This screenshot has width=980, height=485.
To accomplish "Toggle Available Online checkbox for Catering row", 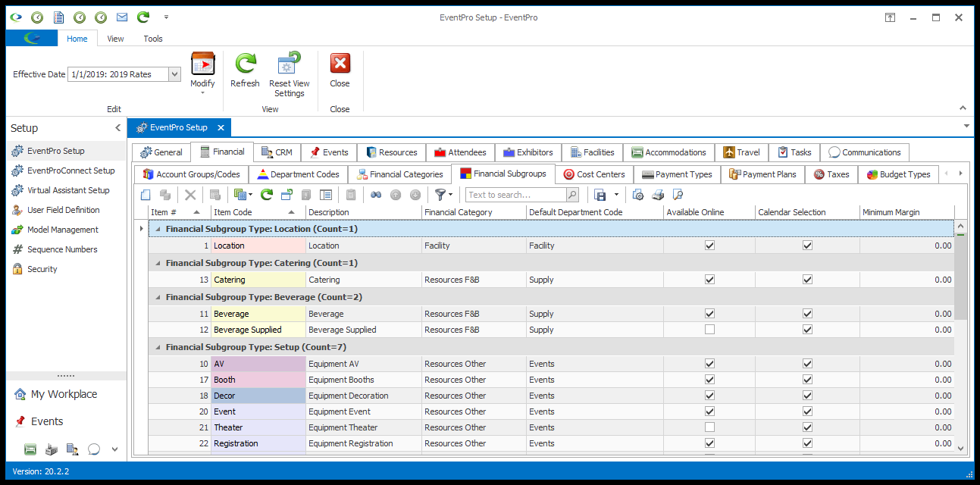I will tap(709, 280).
